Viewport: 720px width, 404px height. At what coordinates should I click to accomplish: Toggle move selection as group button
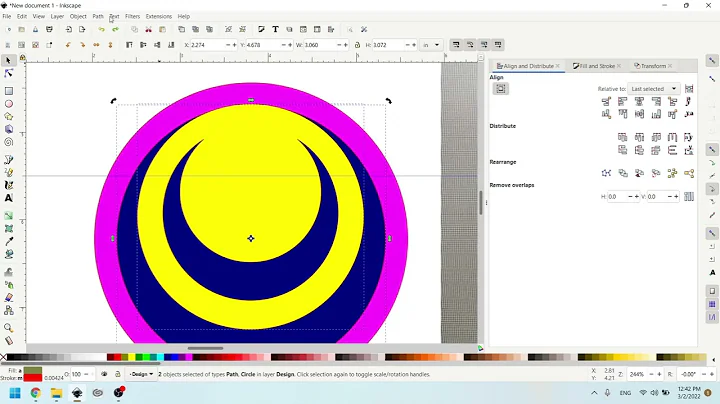pos(501,89)
